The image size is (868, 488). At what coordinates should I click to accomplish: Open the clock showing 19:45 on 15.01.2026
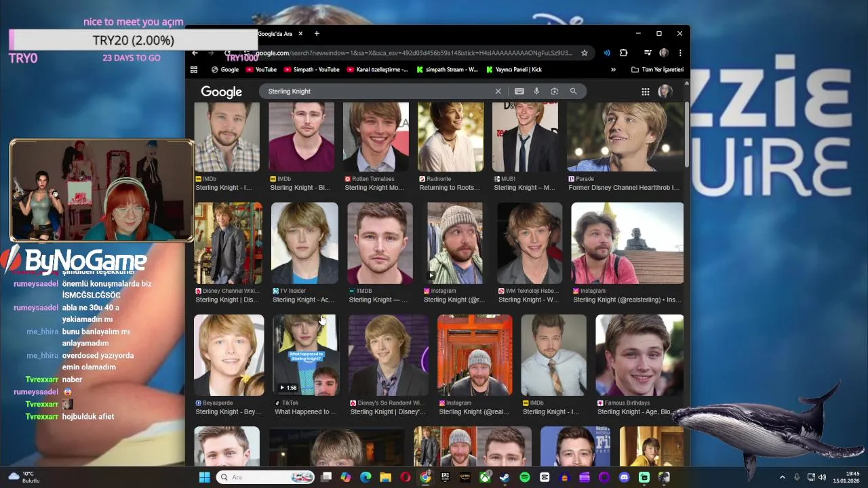[847, 477]
